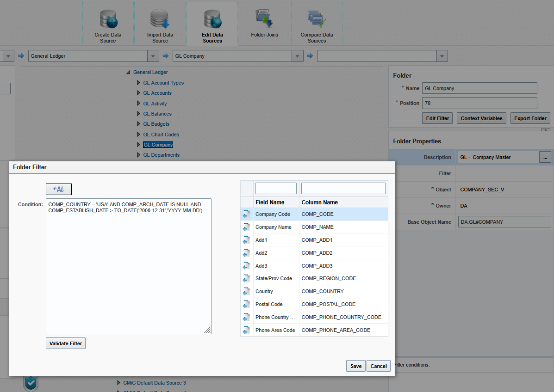
Task: Insert the Add1 field using its arrow icon
Action: 246,240
